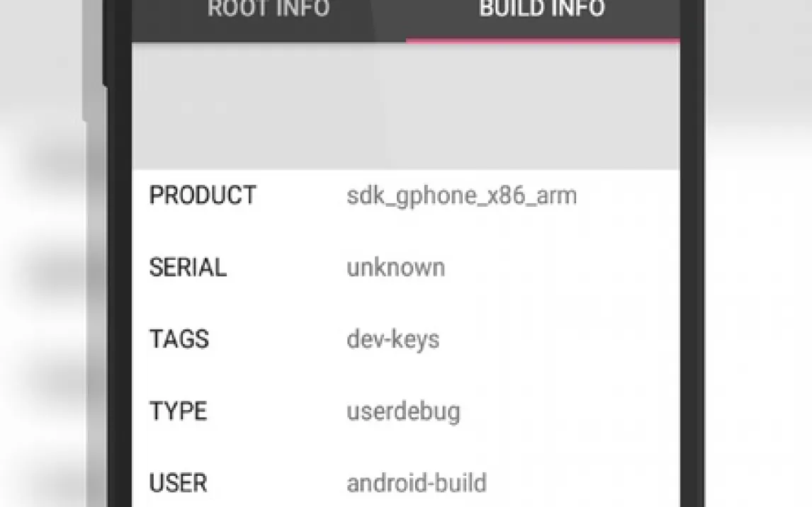Image resolution: width=812 pixels, height=507 pixels.
Task: Tap the gray banner area below the tabs
Action: click(x=405, y=106)
